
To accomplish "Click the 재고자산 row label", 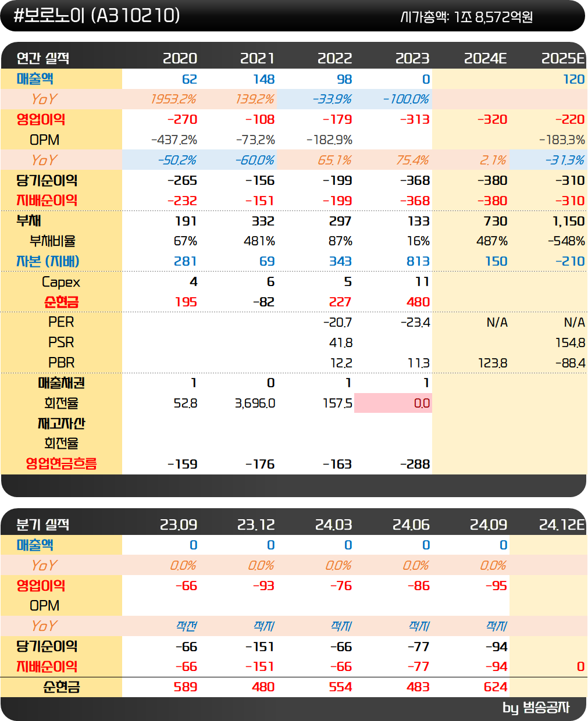I will click(61, 423).
